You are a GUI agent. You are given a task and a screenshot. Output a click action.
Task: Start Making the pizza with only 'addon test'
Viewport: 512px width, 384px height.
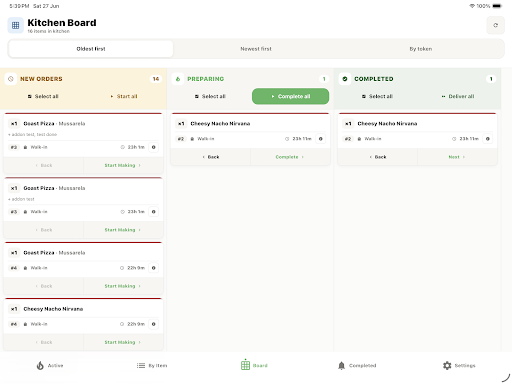point(123,230)
